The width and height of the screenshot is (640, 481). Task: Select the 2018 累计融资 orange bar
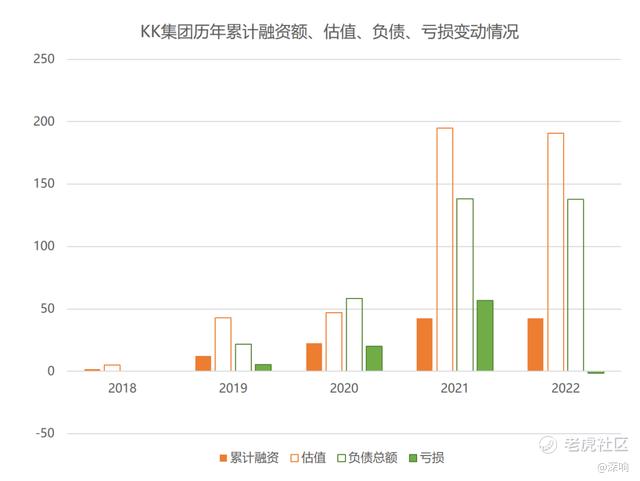pyautogui.click(x=92, y=370)
